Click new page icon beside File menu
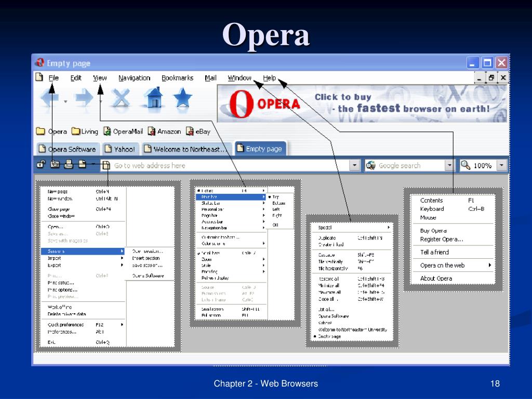This screenshot has width=532, height=399. click(x=39, y=77)
